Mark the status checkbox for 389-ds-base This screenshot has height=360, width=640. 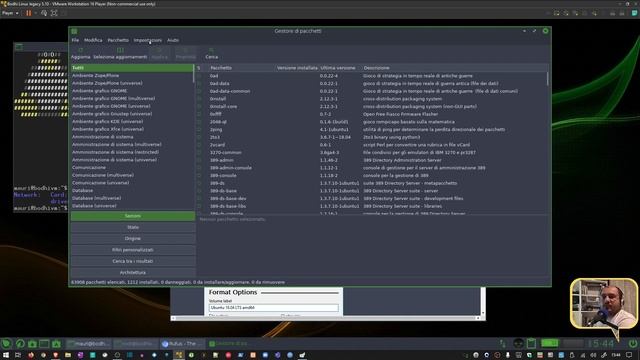[199, 191]
